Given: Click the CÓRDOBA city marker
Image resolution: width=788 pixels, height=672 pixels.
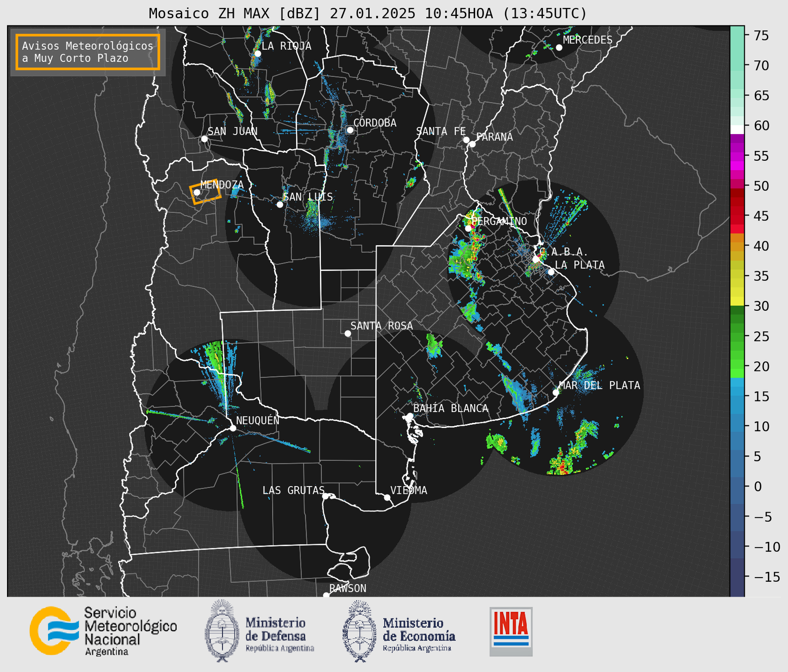Looking at the screenshot, I should point(350,130).
